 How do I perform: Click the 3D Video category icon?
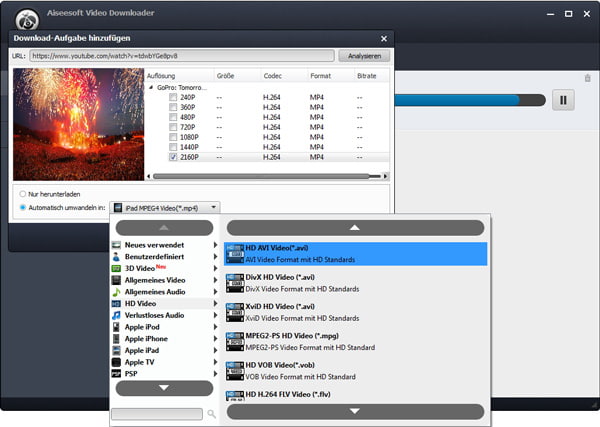116,269
